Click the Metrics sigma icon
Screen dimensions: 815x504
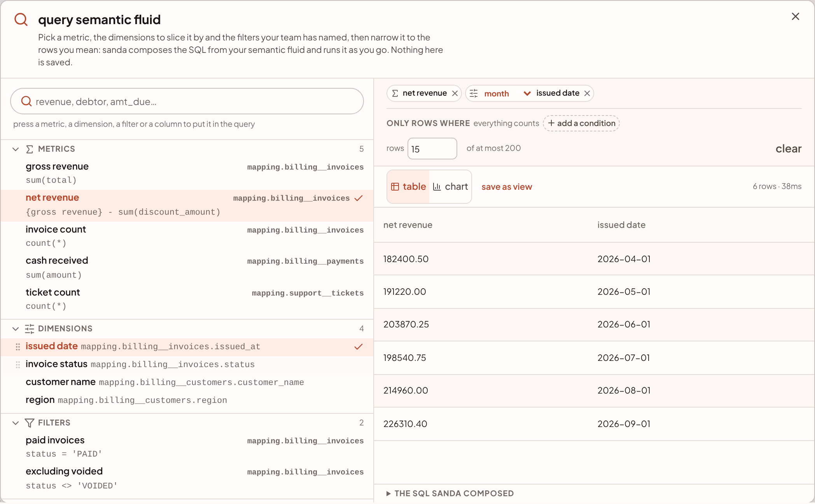(30, 149)
